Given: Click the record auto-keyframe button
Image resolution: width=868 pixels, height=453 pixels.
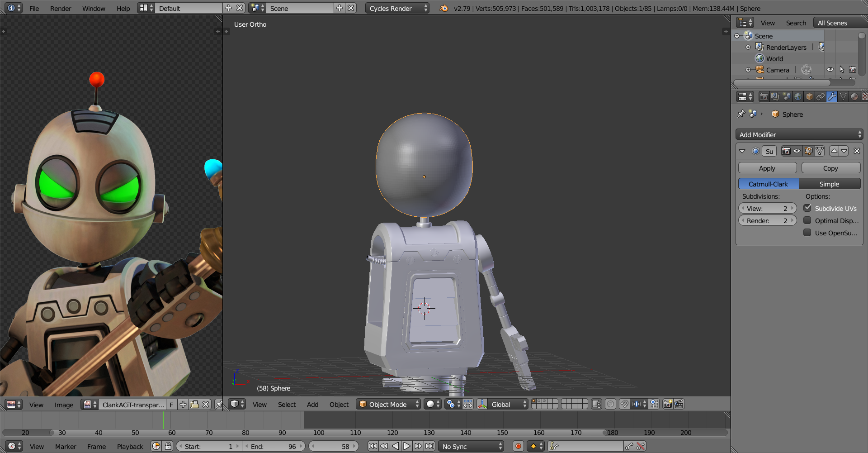Looking at the screenshot, I should point(519,446).
